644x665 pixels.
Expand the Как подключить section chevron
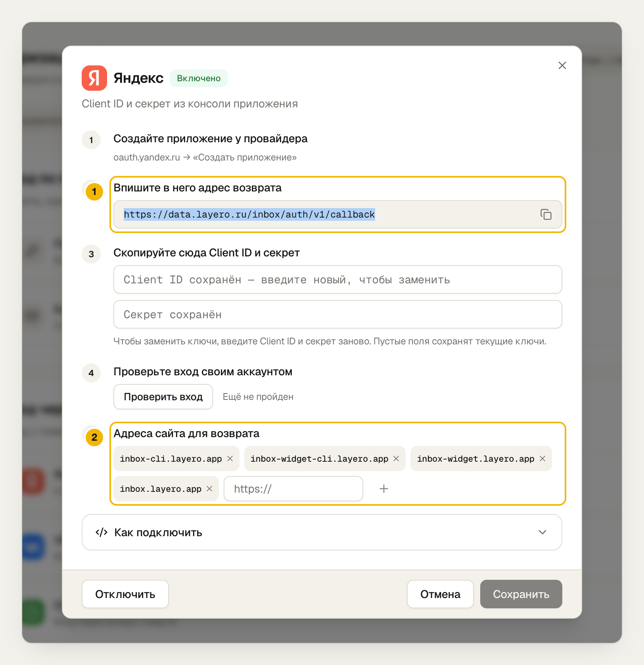coord(542,532)
